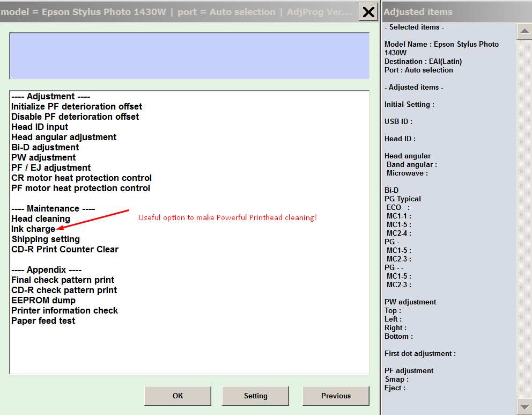
Task: Close the adjustment program window
Action: pos(368,12)
